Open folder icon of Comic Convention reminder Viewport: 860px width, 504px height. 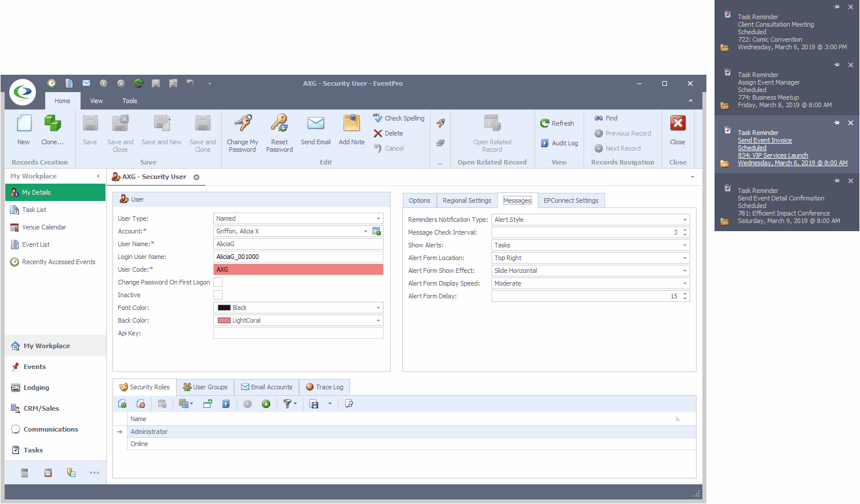point(724,48)
